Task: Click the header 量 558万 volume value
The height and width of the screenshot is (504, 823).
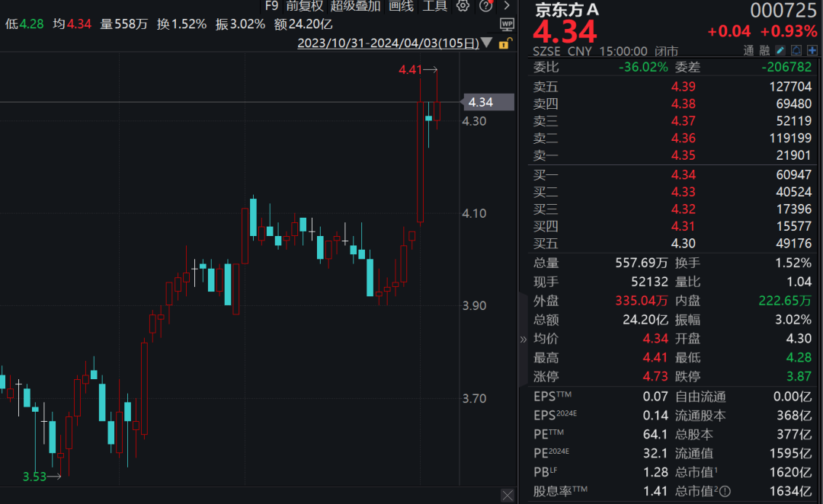Action: click(124, 24)
